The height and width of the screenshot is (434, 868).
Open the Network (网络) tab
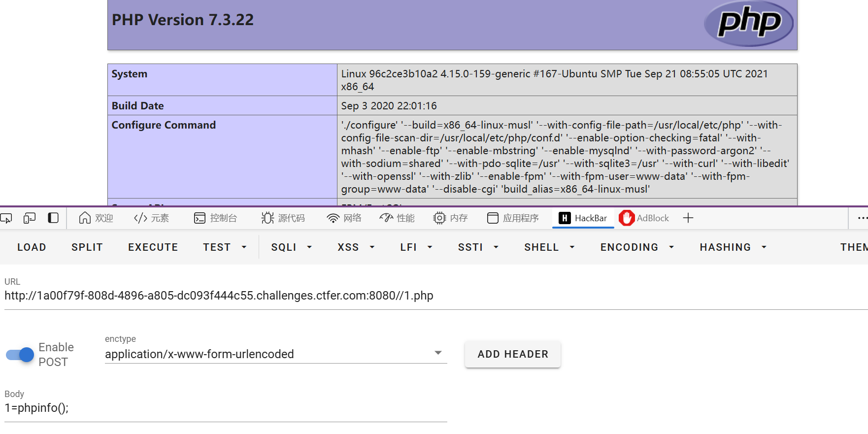pyautogui.click(x=344, y=218)
